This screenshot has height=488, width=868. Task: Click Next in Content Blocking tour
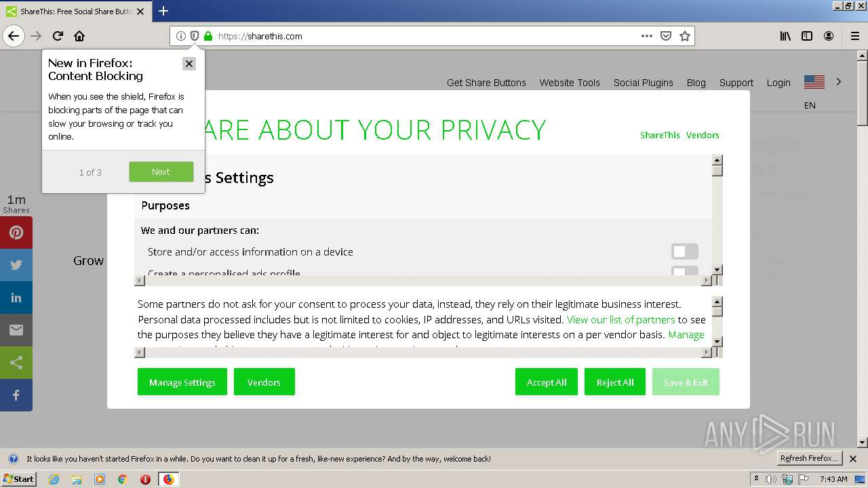coord(161,171)
